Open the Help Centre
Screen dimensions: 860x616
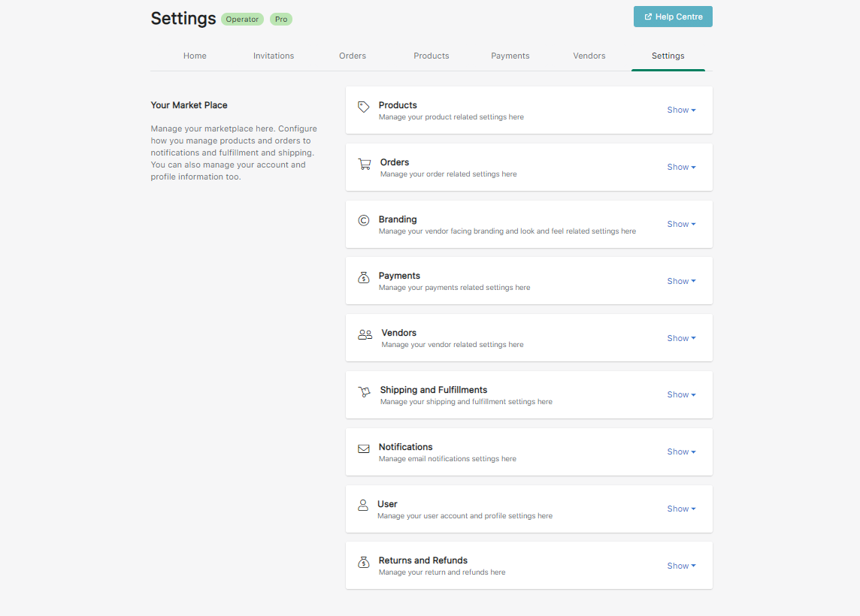click(x=673, y=17)
